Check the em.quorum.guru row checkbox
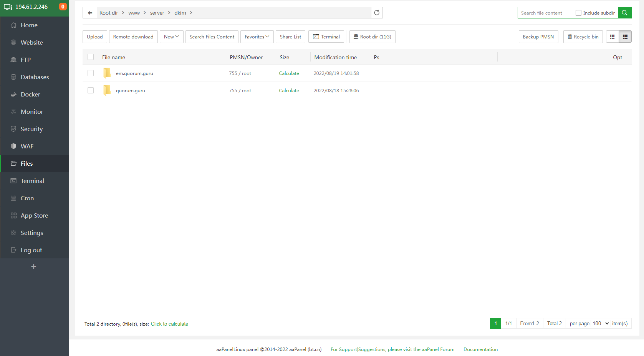 click(91, 73)
